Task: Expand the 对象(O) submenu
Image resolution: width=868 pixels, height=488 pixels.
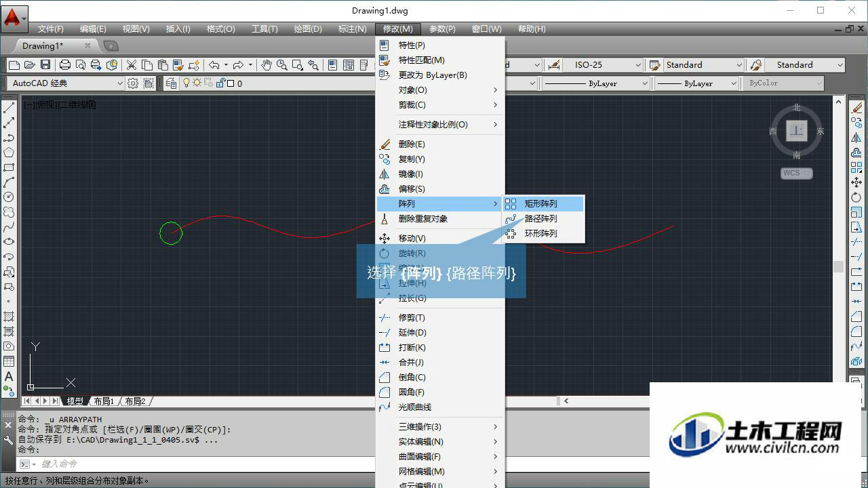Action: click(440, 90)
